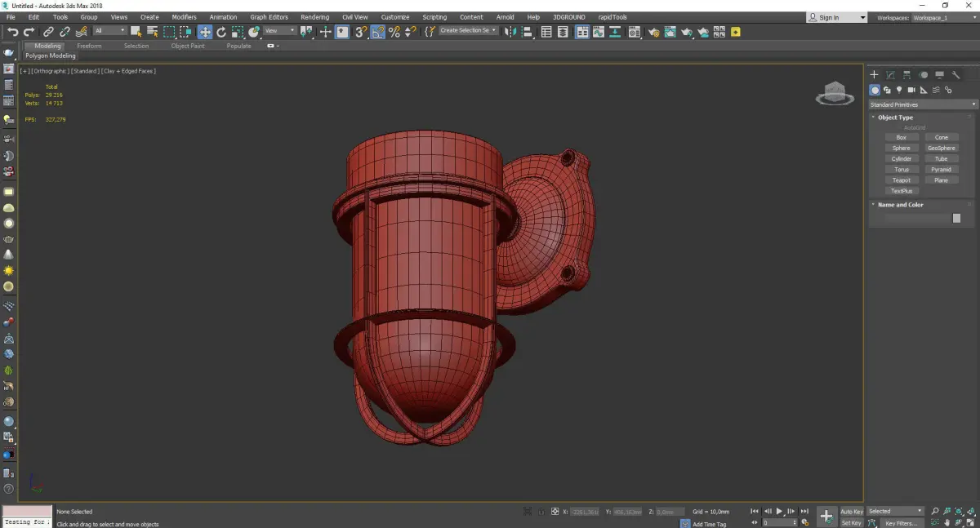This screenshot has width=980, height=528.
Task: Toggle the Percent Snap button
Action: click(x=394, y=32)
